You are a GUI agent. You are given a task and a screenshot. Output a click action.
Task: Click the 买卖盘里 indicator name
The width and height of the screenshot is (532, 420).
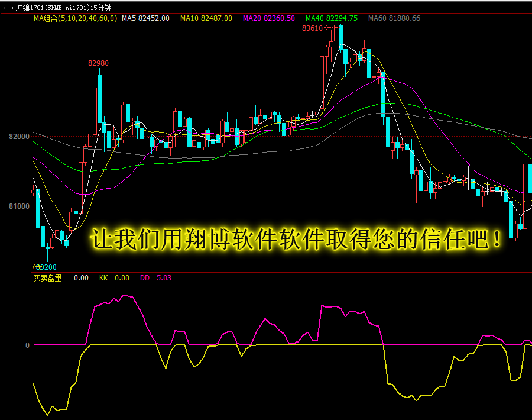[x=47, y=278]
